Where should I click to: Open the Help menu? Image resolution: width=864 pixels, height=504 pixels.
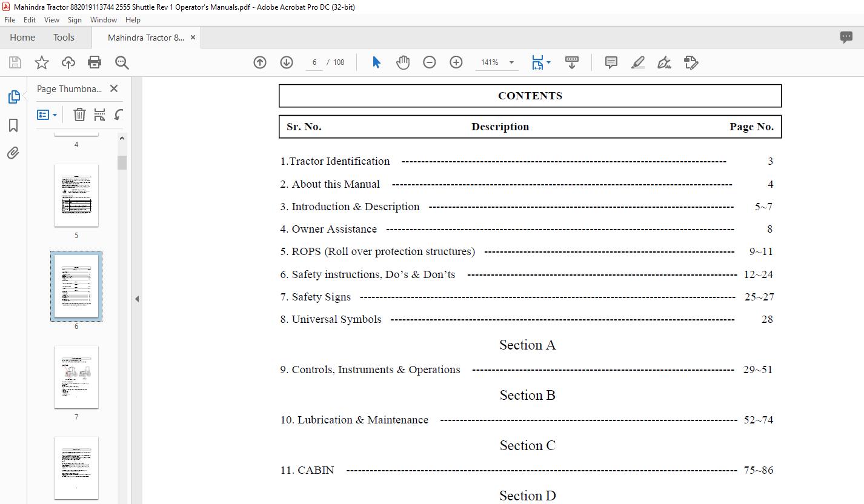[x=133, y=20]
